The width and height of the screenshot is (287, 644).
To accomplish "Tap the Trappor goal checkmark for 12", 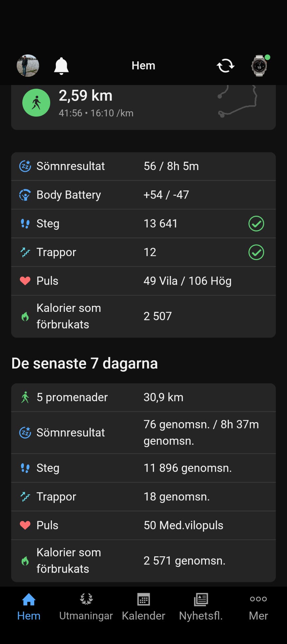I will tap(256, 252).
